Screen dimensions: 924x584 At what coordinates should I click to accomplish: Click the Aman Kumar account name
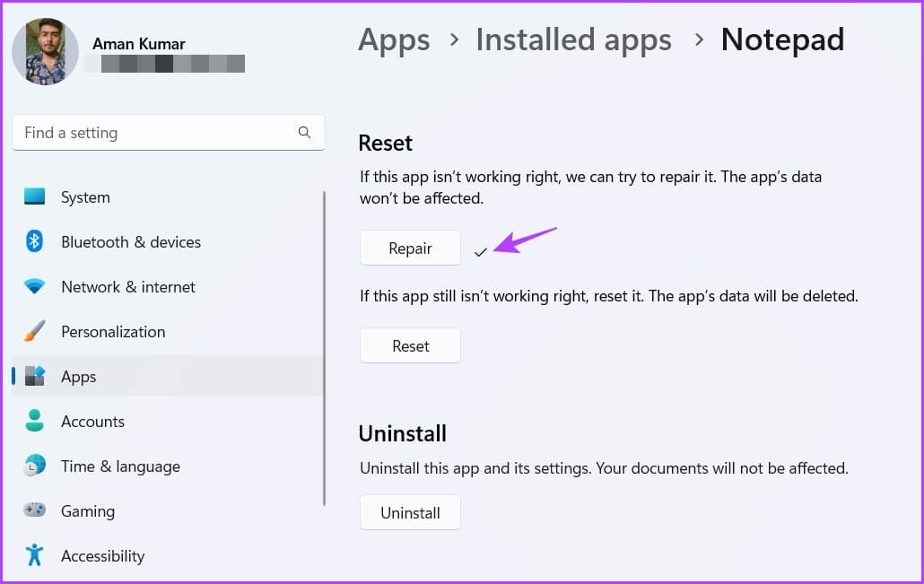pos(138,44)
